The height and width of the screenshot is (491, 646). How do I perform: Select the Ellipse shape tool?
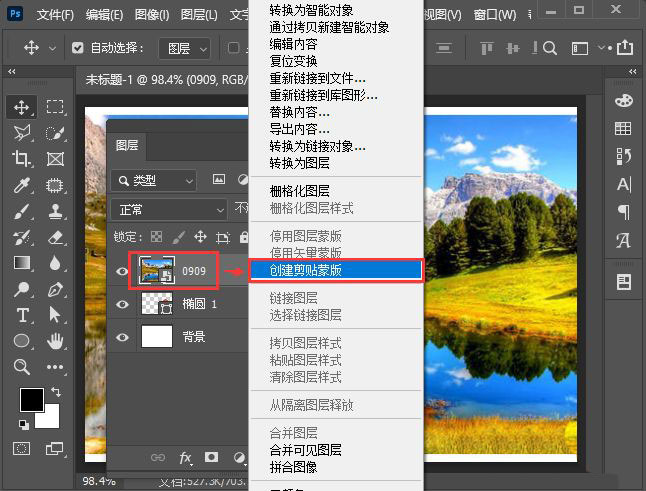[21, 341]
